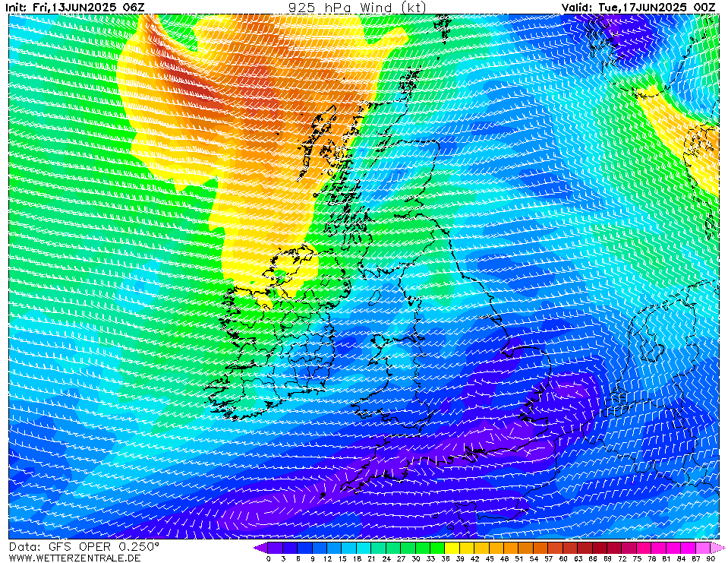Open the WWW.WETTERZENTRALE.DE link text
Viewport: 728px width, 563px height.
(x=74, y=558)
